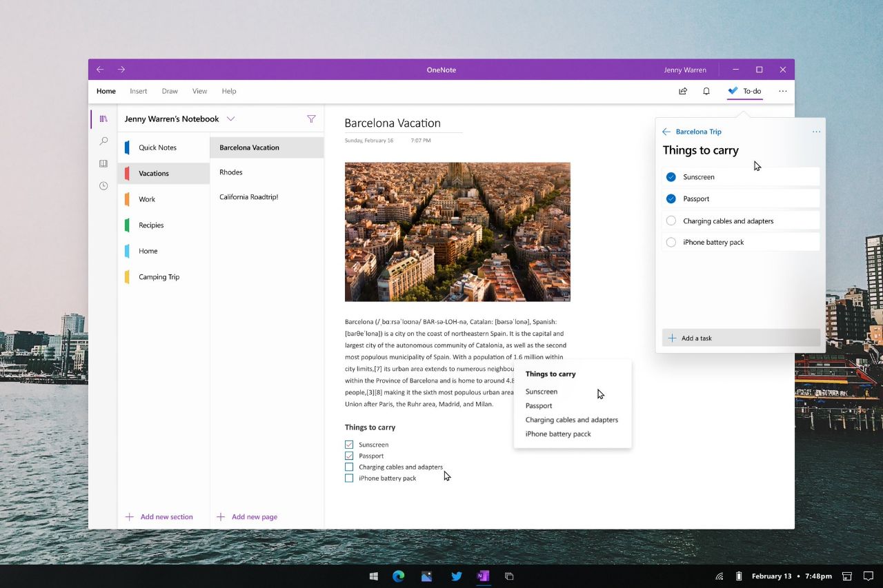The image size is (883, 588).
Task: Complete Charging cables and adapters task
Action: [671, 221]
